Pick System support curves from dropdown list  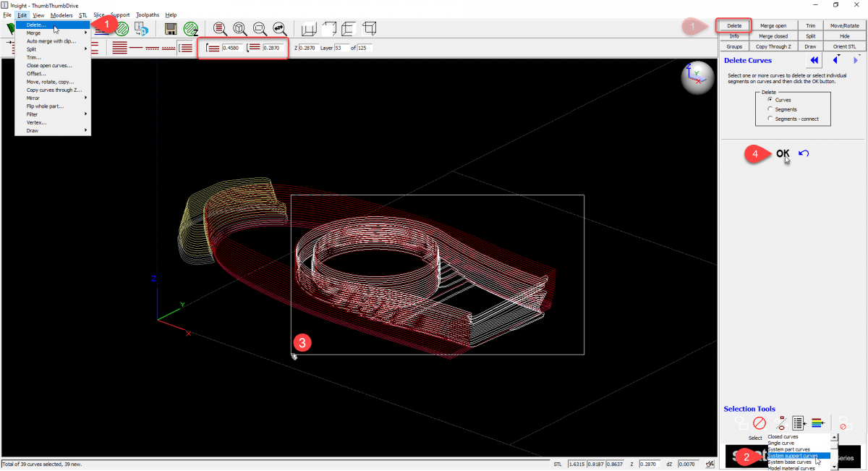coord(793,456)
